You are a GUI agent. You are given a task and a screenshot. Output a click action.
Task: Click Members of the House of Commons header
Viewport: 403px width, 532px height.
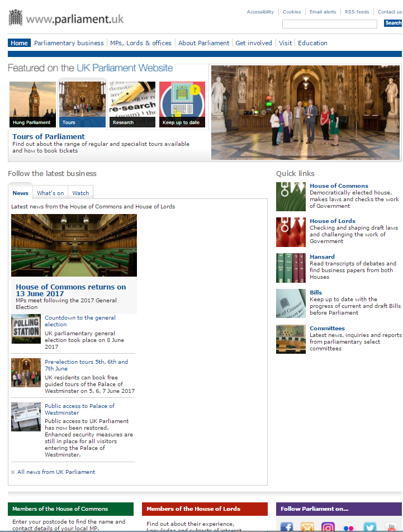point(70,509)
